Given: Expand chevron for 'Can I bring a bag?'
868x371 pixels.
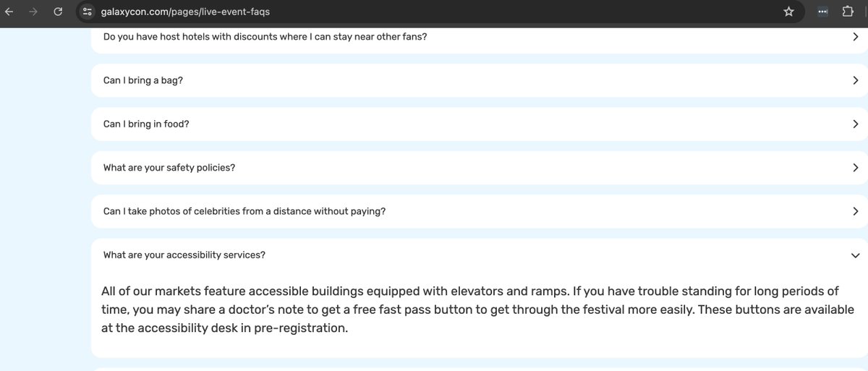Looking at the screenshot, I should tap(855, 80).
